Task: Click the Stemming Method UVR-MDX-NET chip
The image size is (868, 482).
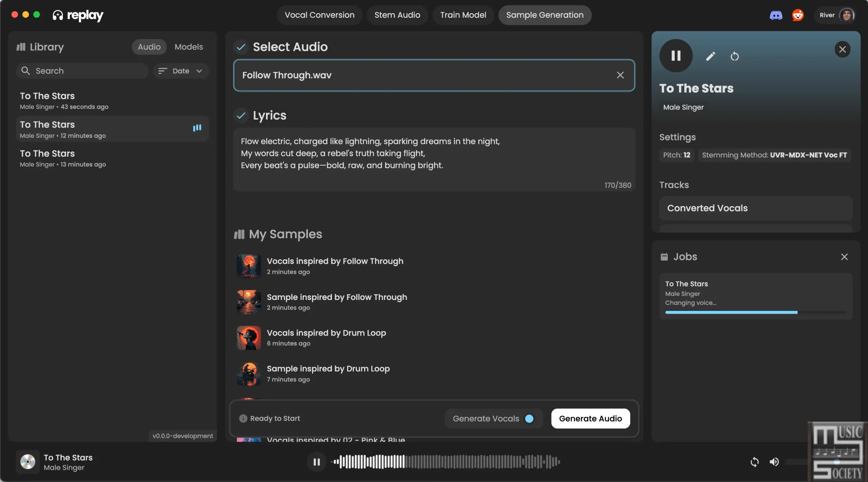Action: click(774, 155)
